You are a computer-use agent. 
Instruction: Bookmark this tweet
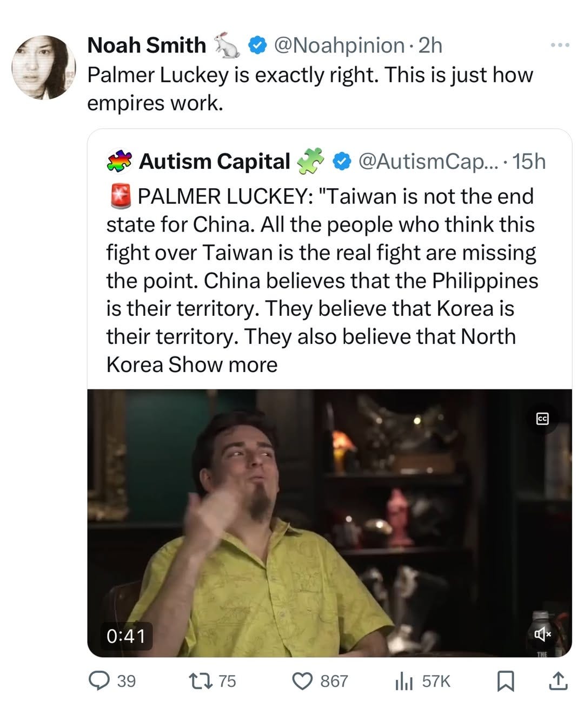(x=505, y=681)
